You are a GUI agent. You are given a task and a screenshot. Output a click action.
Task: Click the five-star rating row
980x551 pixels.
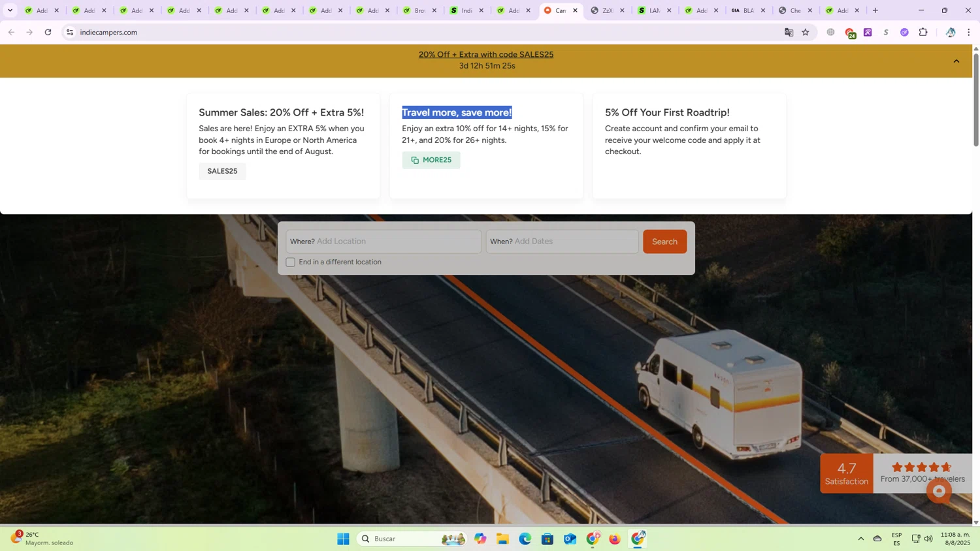click(922, 467)
